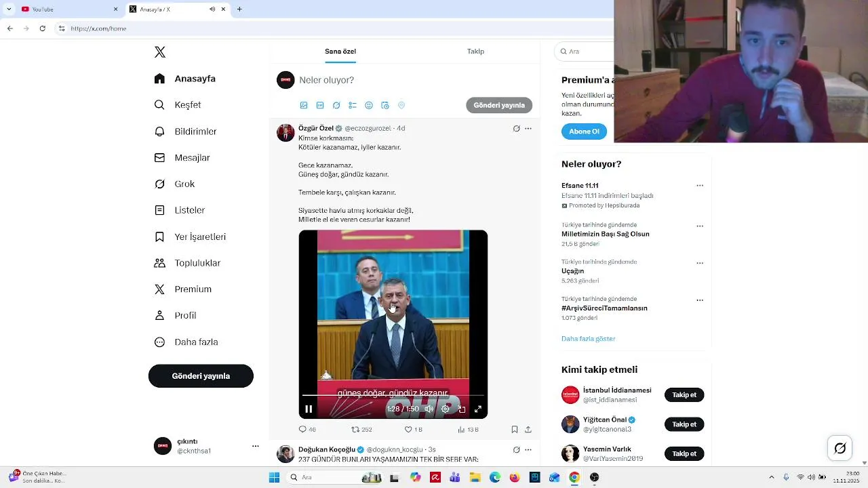Open account menu dots next to çıkıntı

256,446
